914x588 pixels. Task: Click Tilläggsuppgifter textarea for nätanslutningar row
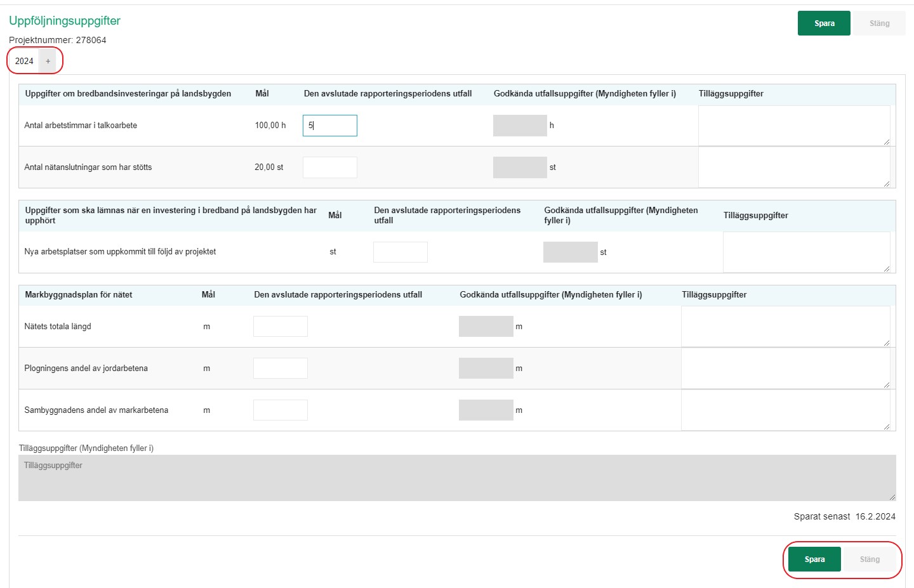coord(794,167)
